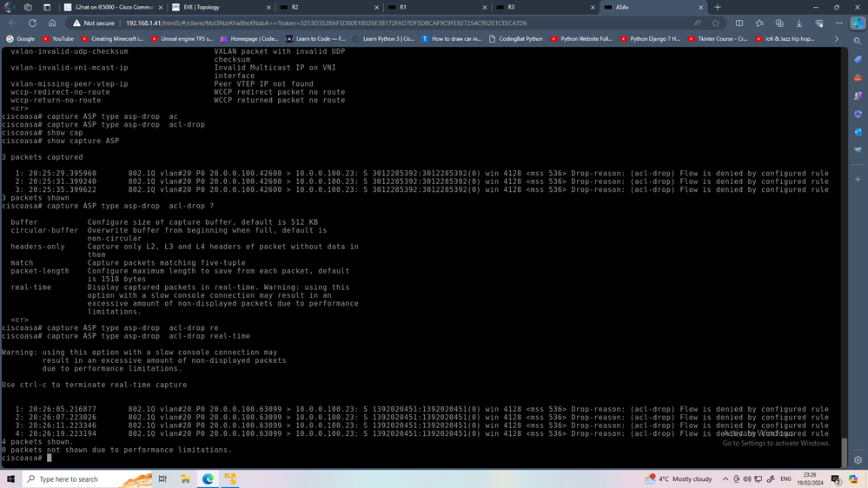Open Copilot preview from taskbar
Image resolution: width=868 pixels, height=488 pixels.
tap(853, 478)
